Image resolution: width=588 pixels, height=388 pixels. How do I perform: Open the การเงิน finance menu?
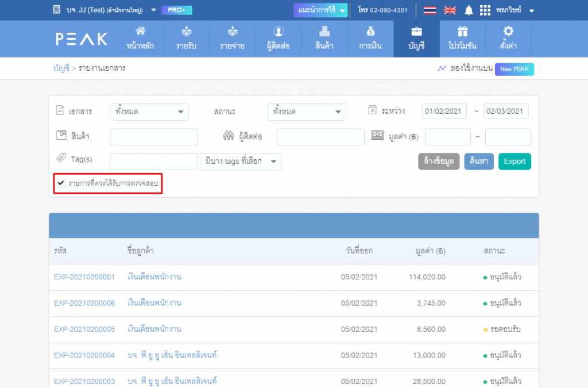(x=370, y=39)
